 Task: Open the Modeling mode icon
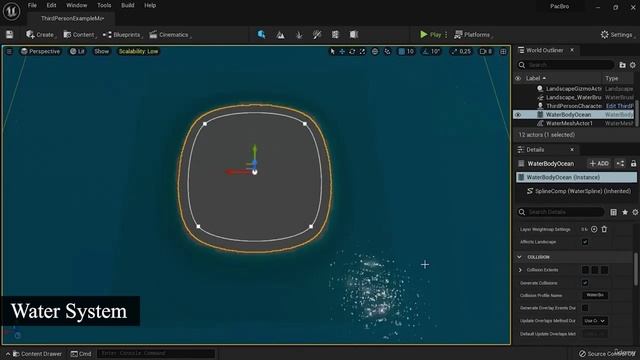(335, 35)
